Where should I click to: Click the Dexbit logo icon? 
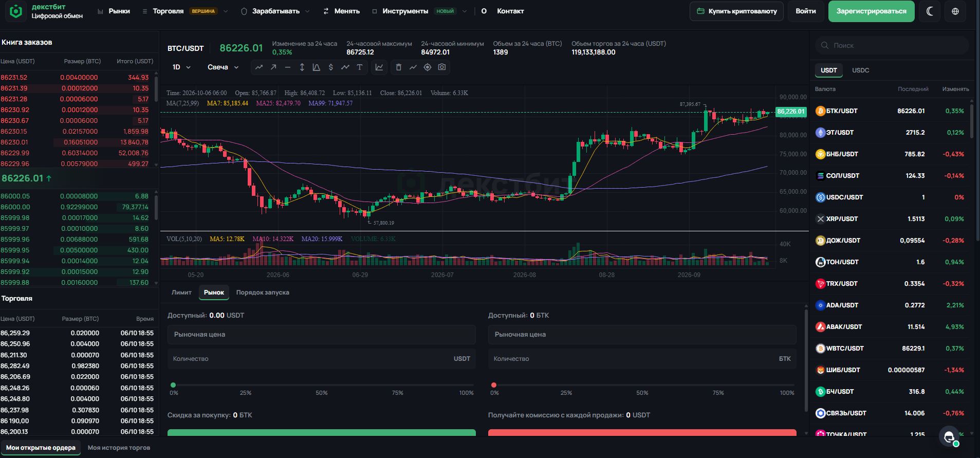pyautogui.click(x=16, y=11)
